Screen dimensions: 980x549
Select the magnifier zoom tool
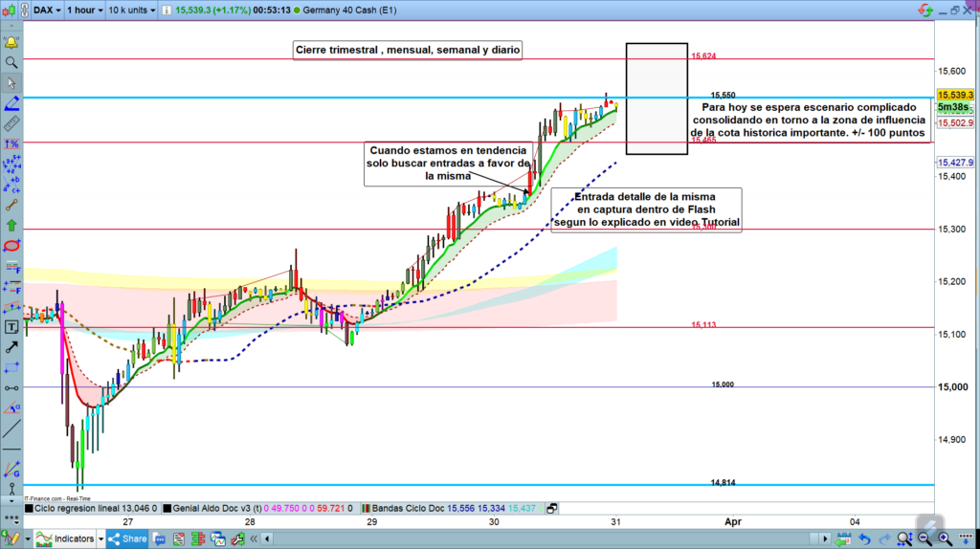(x=11, y=62)
